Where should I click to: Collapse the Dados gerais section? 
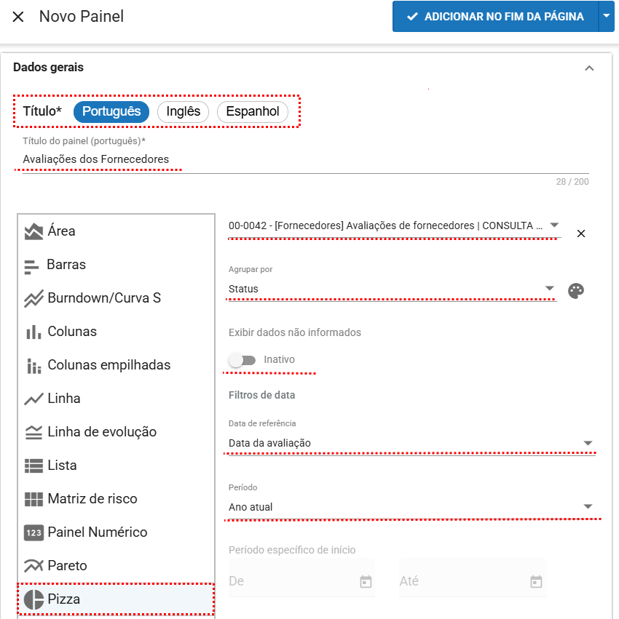point(589,68)
